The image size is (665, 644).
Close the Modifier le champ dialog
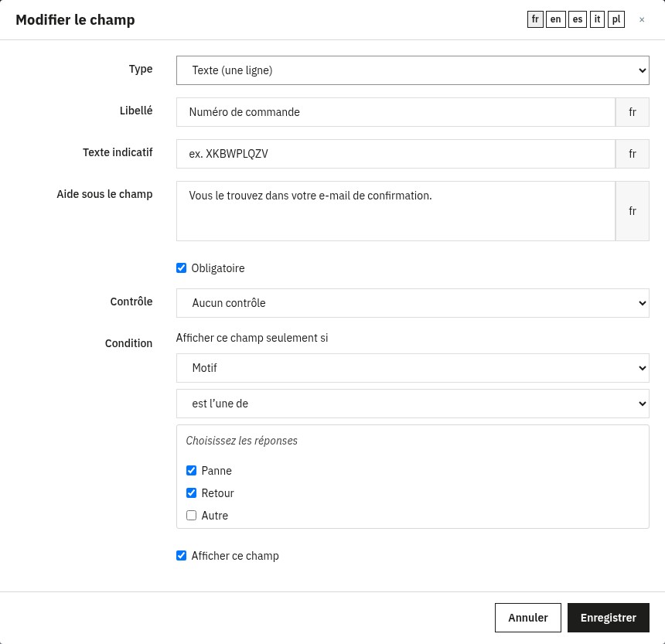(x=642, y=19)
